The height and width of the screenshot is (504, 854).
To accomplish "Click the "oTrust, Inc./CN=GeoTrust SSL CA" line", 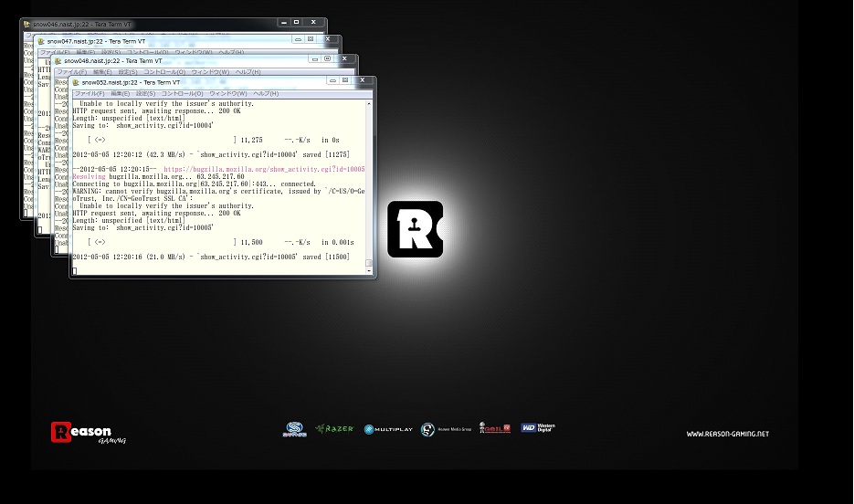I will click(132, 199).
